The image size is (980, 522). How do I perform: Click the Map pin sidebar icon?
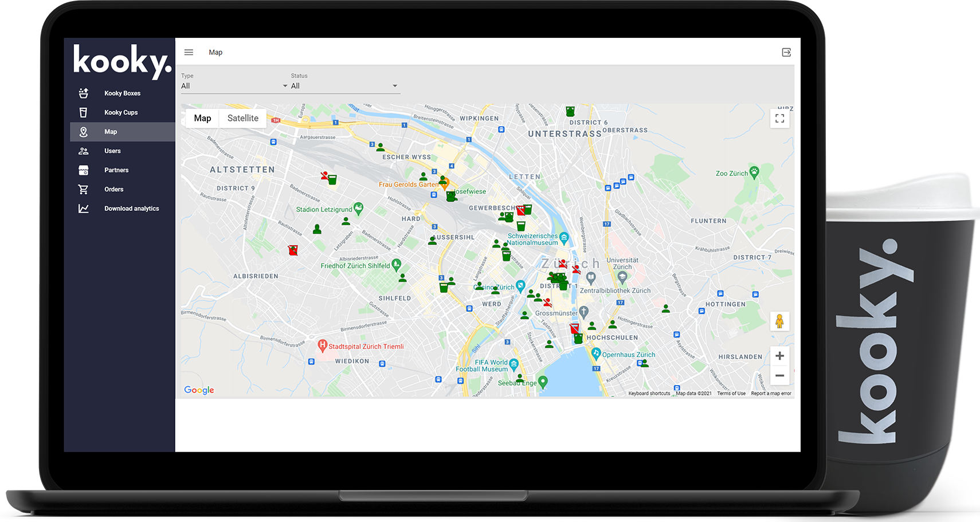pos(84,132)
